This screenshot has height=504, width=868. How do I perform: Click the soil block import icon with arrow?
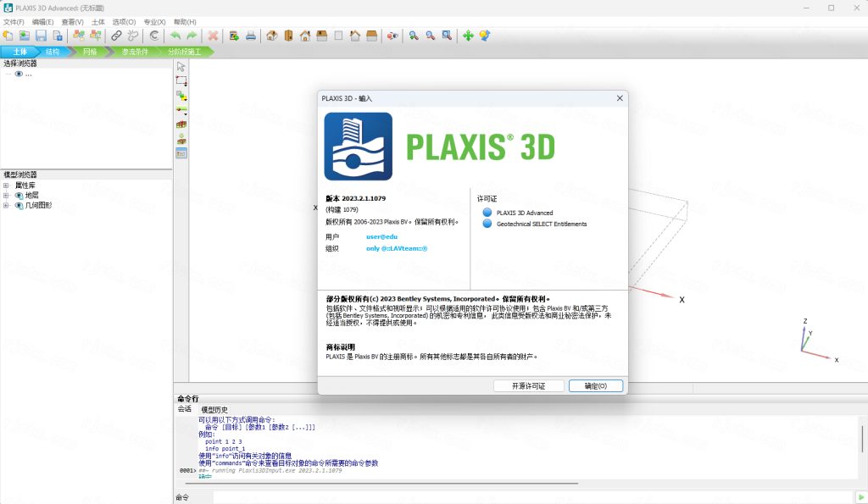pos(181,139)
